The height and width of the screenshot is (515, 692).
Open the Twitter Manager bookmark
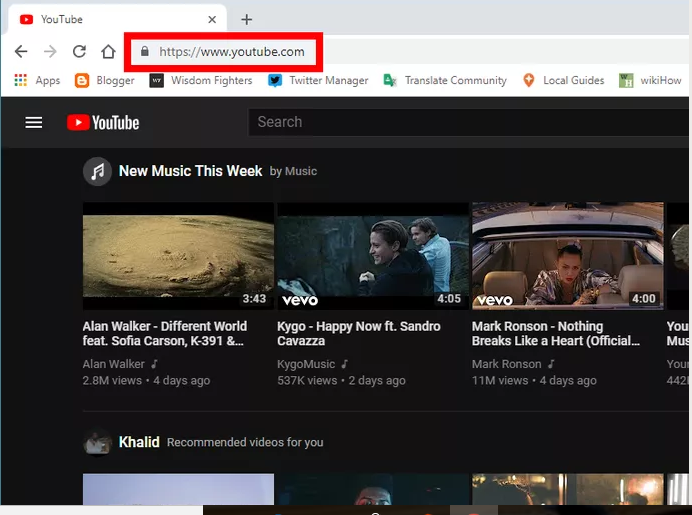pyautogui.click(x=318, y=80)
